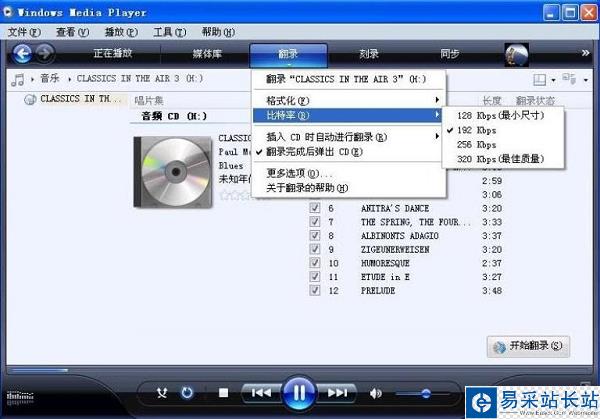Open the globe online store icon
Screen dimensions: 600x419
click(517, 55)
